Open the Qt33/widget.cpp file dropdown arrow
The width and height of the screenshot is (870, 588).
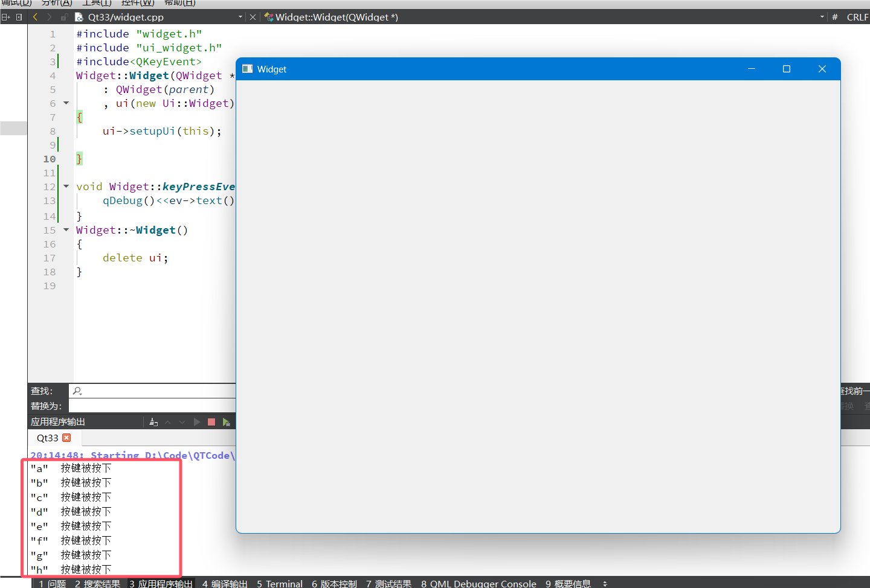pyautogui.click(x=240, y=17)
